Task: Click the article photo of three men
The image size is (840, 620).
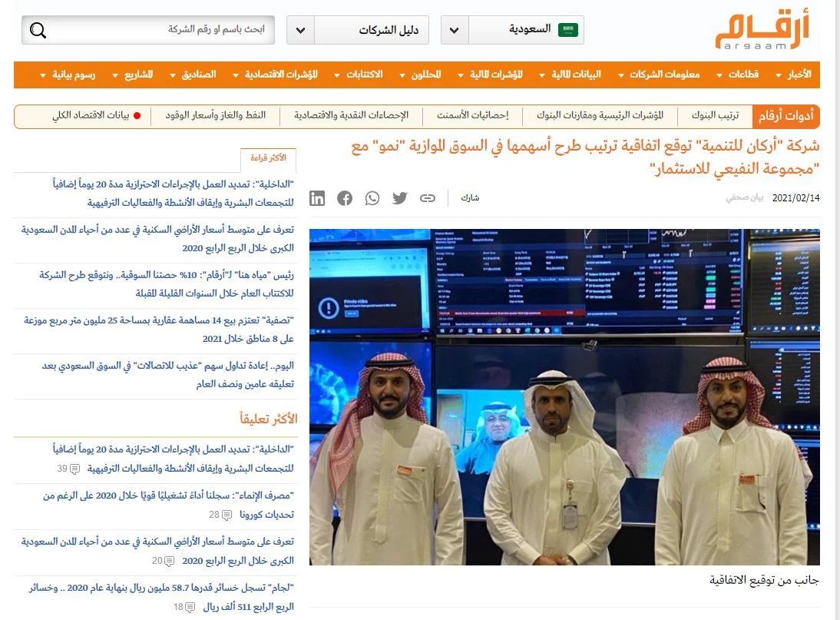Action: point(564,397)
